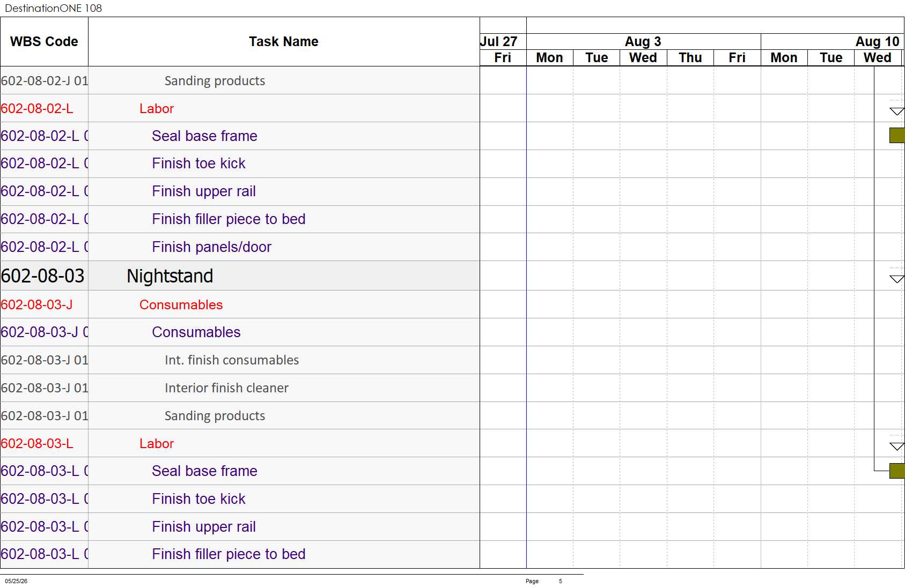Click the Wed day header under Aug 3
This screenshot has width=905, height=588.
coord(643,58)
